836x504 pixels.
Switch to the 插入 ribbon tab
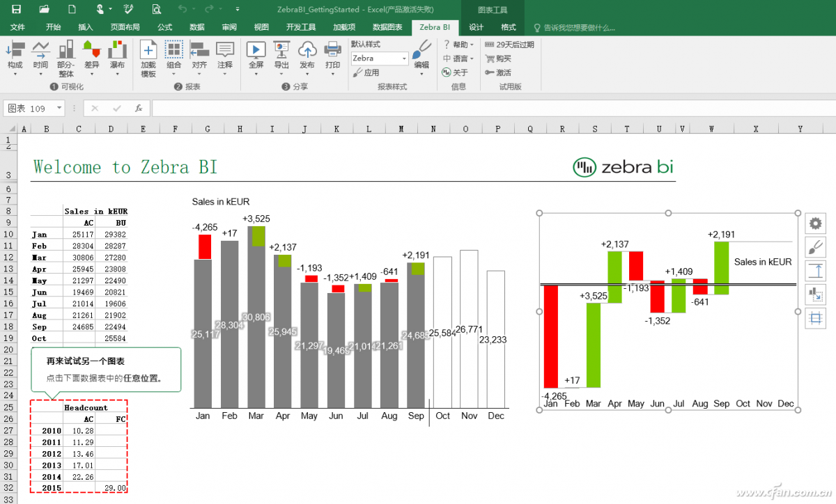click(x=86, y=27)
